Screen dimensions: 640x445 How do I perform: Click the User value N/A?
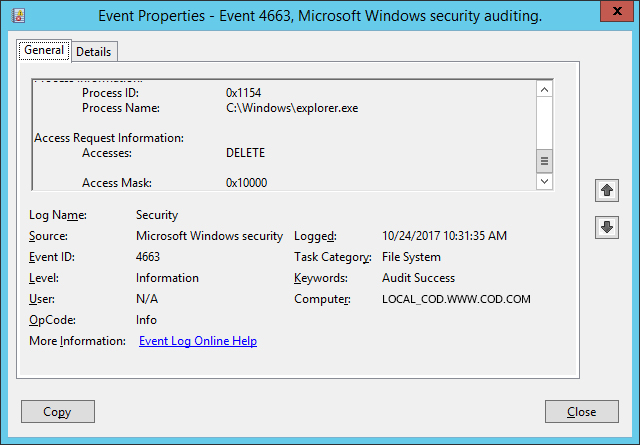pos(147,299)
